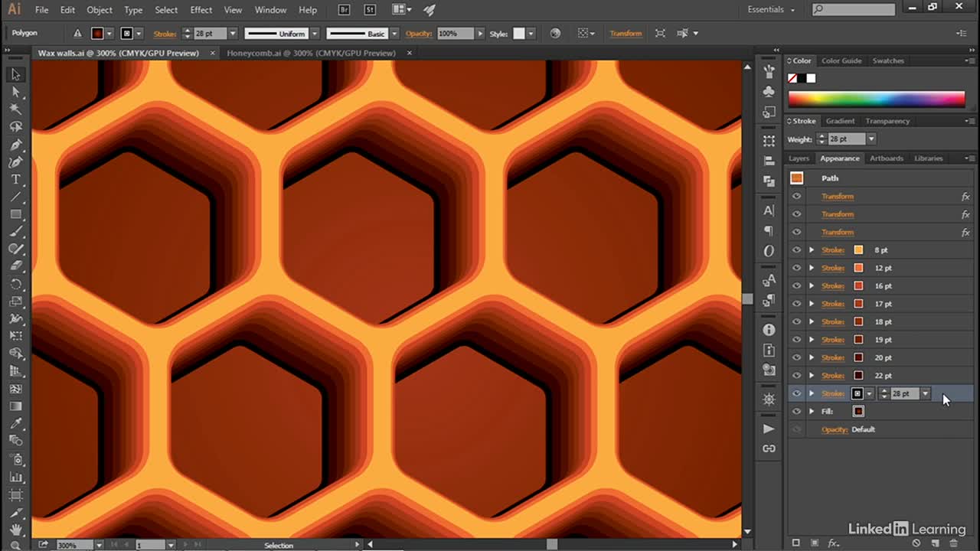Open the OpenType panel O icon
The width and height of the screenshot is (980, 551).
[x=769, y=251]
